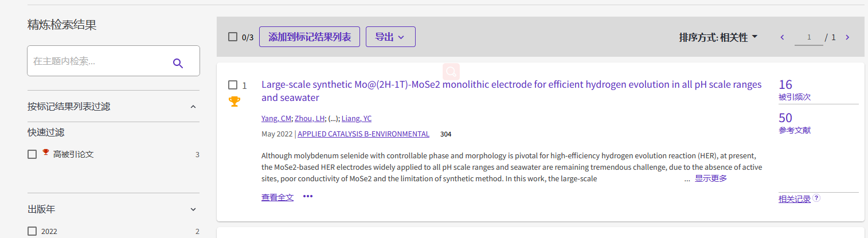Click the floating red search icon
868x238 pixels.
click(x=451, y=71)
